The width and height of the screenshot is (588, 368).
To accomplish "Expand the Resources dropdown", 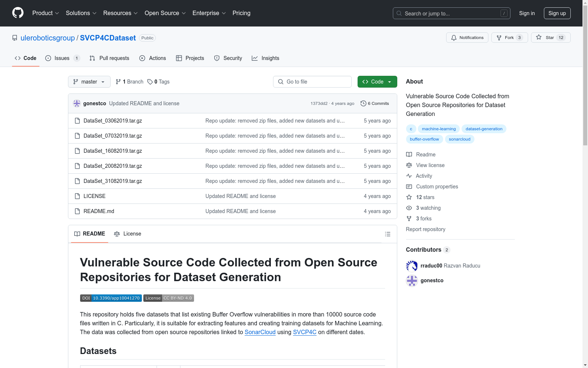I will tap(121, 13).
